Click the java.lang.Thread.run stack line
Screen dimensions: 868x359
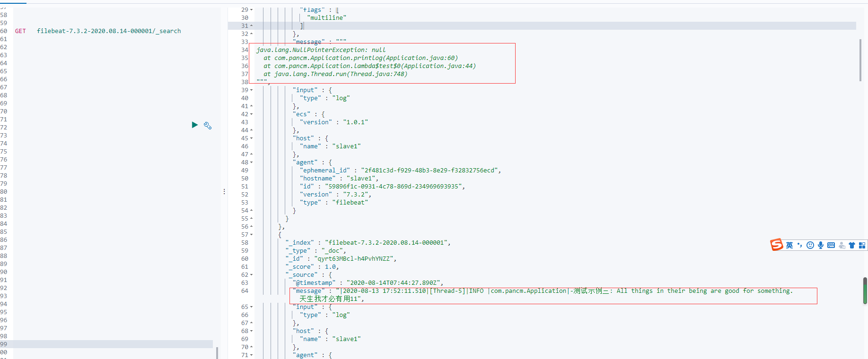(x=335, y=74)
